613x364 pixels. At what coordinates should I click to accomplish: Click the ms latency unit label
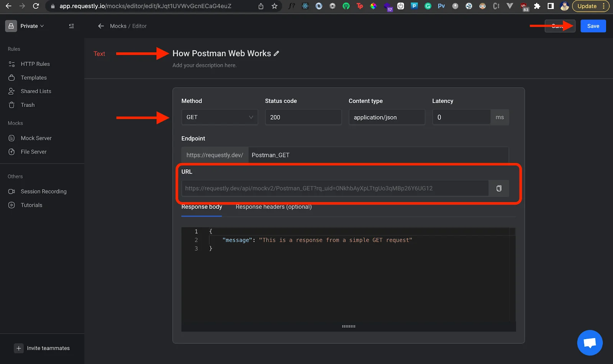pyautogui.click(x=500, y=117)
